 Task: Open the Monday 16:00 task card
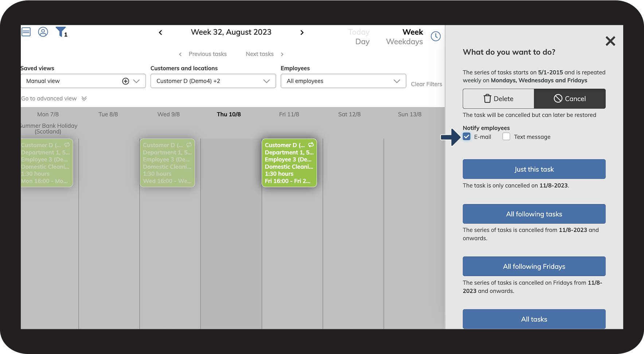(x=47, y=163)
